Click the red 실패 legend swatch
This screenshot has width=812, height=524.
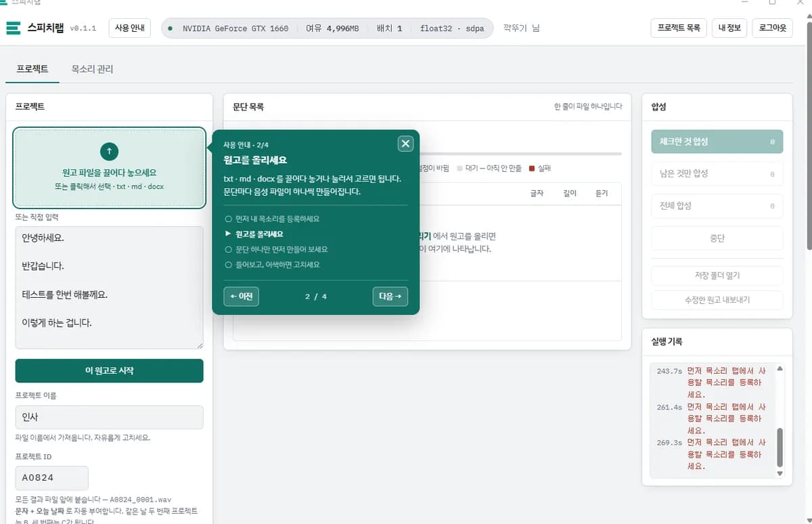pyautogui.click(x=532, y=168)
